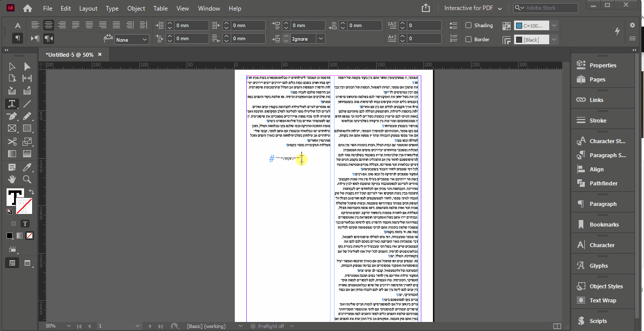Image resolution: width=644 pixels, height=331 pixels.
Task: Click the Align center paragraph button
Action: [49, 25]
